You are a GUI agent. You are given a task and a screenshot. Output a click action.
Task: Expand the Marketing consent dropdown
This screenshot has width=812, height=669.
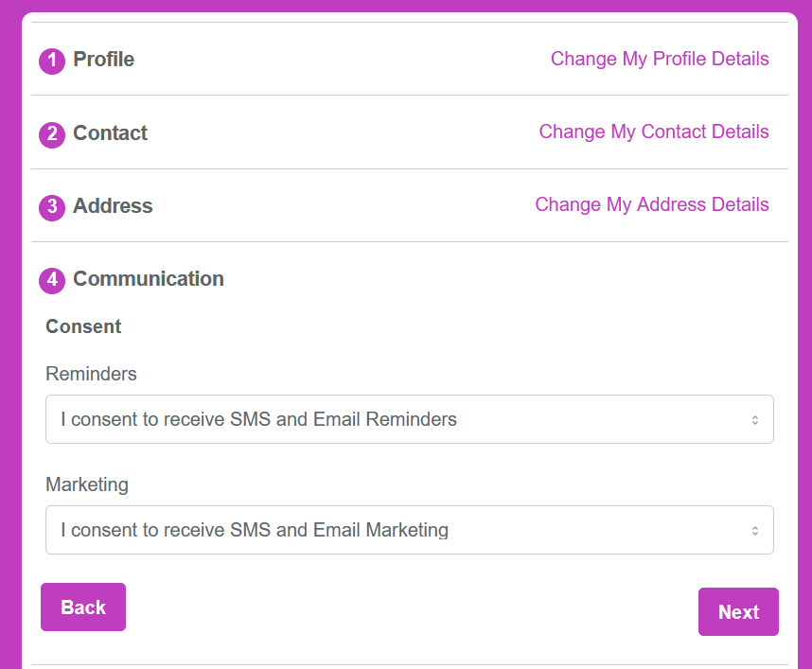(410, 530)
